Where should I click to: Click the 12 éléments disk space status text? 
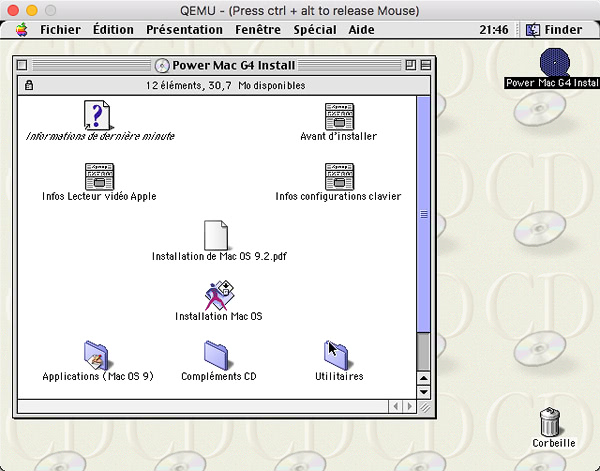225,85
